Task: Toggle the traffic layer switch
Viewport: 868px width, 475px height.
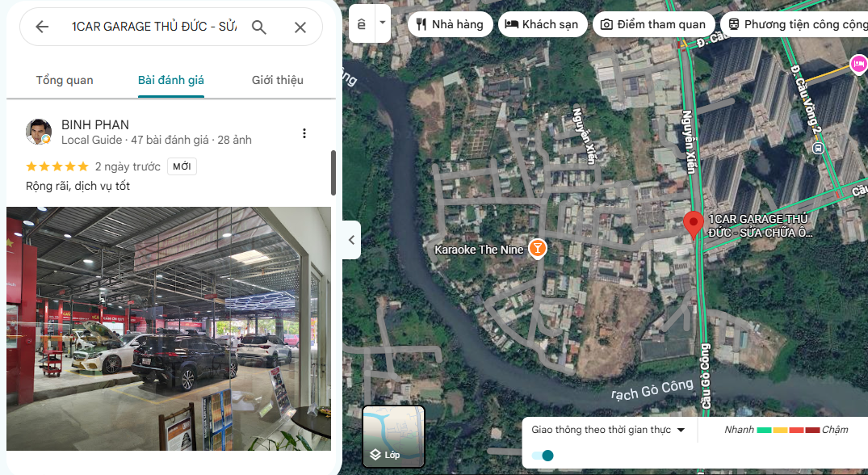Action: 543,456
